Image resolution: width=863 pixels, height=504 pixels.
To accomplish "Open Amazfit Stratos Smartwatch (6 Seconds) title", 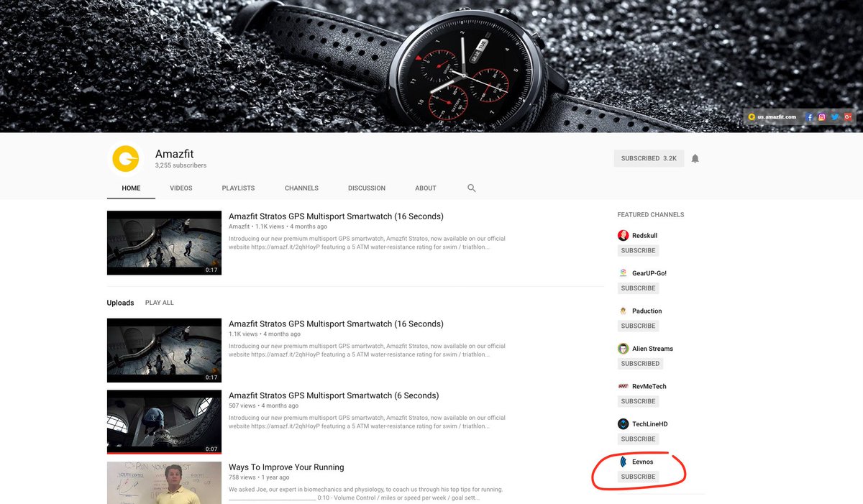I will point(334,395).
